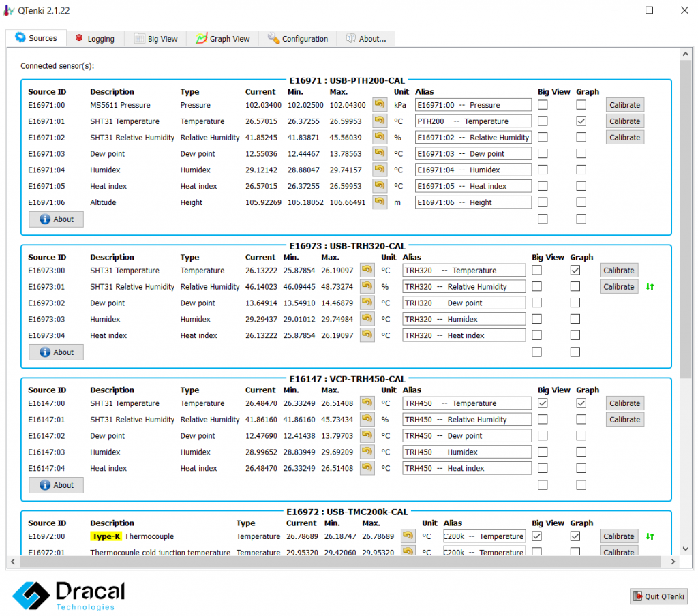Image resolution: width=698 pixels, height=616 pixels.
Task: Reset min/max for E16971:03 Dew point
Action: pyautogui.click(x=379, y=153)
